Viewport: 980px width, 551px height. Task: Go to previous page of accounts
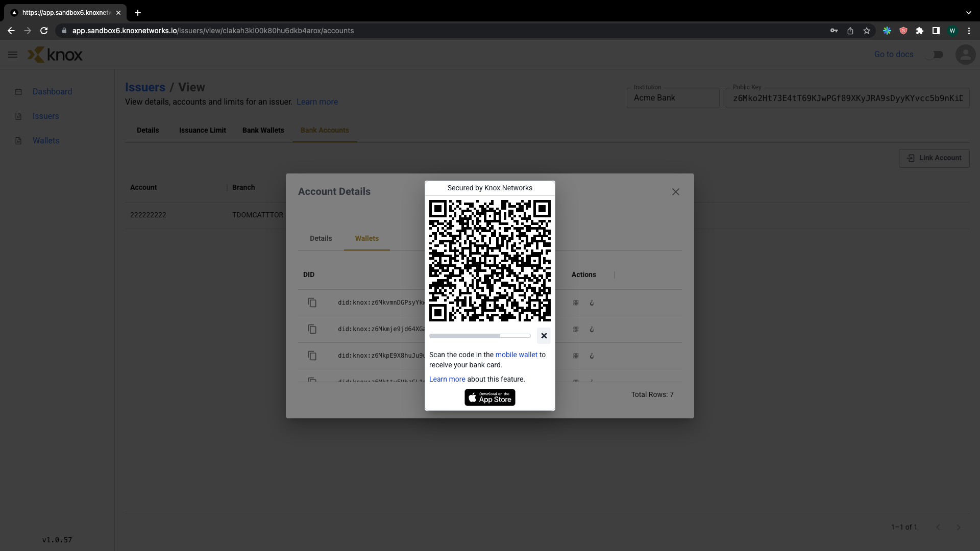tap(938, 527)
